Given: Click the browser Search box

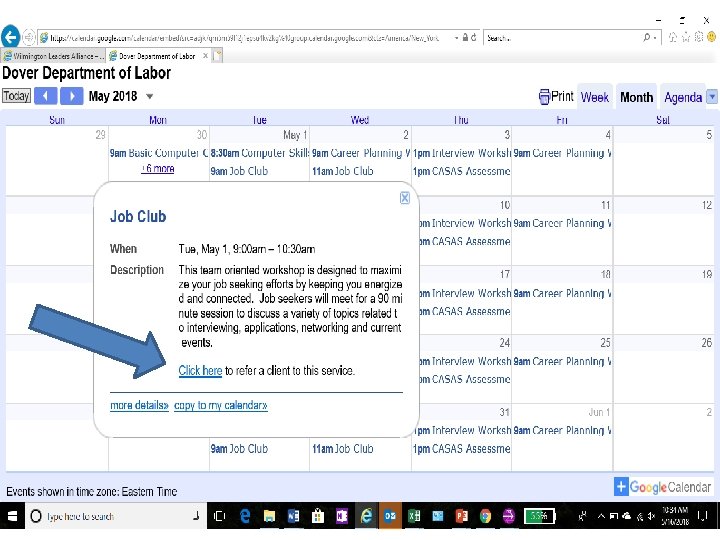Looking at the screenshot, I should click(x=562, y=38).
